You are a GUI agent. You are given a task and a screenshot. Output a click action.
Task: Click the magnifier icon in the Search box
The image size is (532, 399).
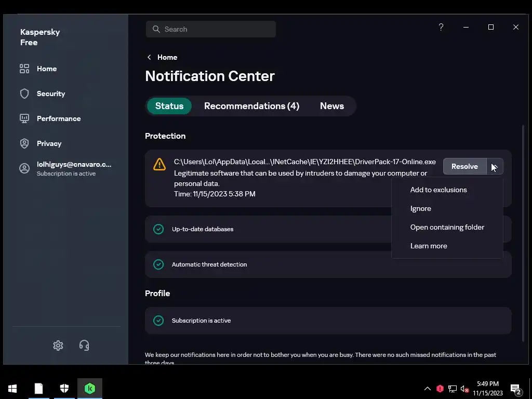pos(156,29)
